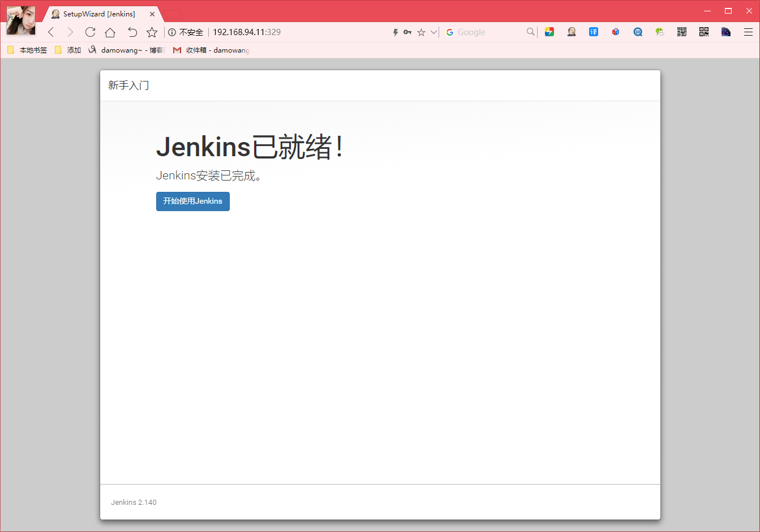Open the blue translate extension
This screenshot has height=532, width=760.
coord(594,32)
